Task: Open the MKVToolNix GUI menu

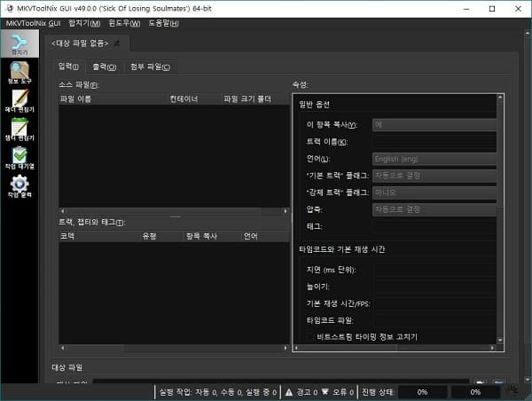Action: coord(34,23)
